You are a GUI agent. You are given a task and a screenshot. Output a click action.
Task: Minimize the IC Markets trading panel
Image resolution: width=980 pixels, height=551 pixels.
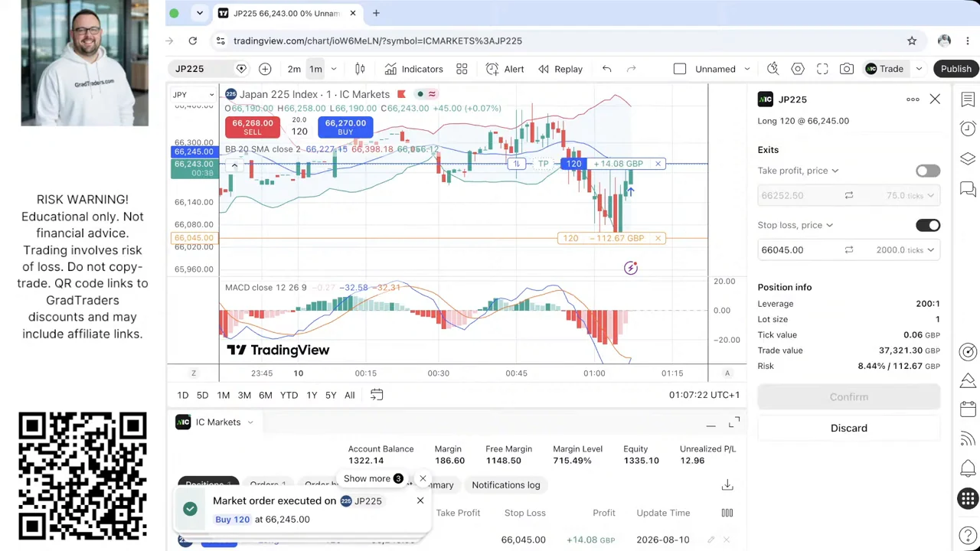click(710, 425)
